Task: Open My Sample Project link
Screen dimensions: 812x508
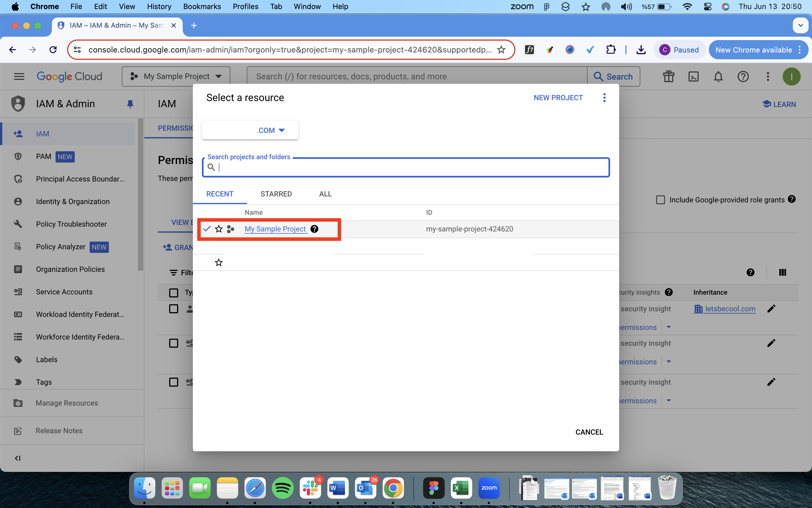Action: point(275,229)
